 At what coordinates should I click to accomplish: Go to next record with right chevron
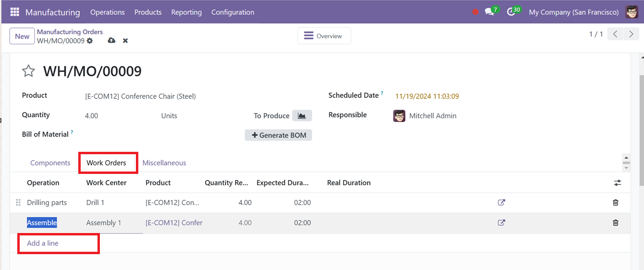[x=632, y=34]
